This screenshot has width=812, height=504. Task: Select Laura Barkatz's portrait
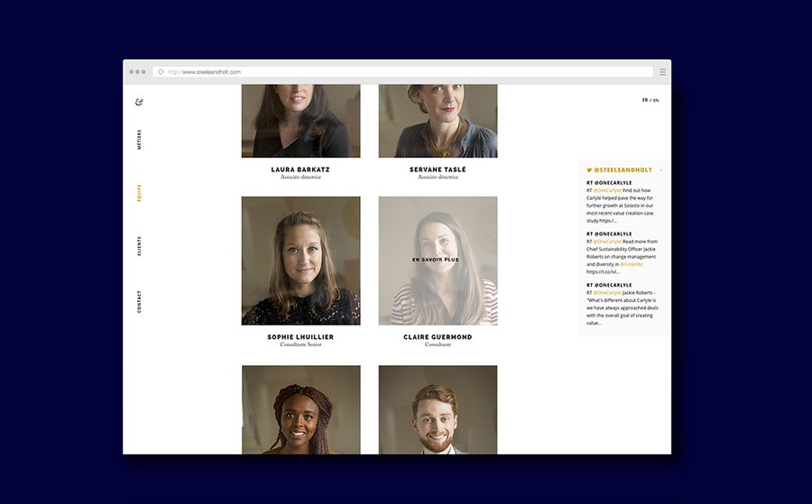pyautogui.click(x=300, y=121)
